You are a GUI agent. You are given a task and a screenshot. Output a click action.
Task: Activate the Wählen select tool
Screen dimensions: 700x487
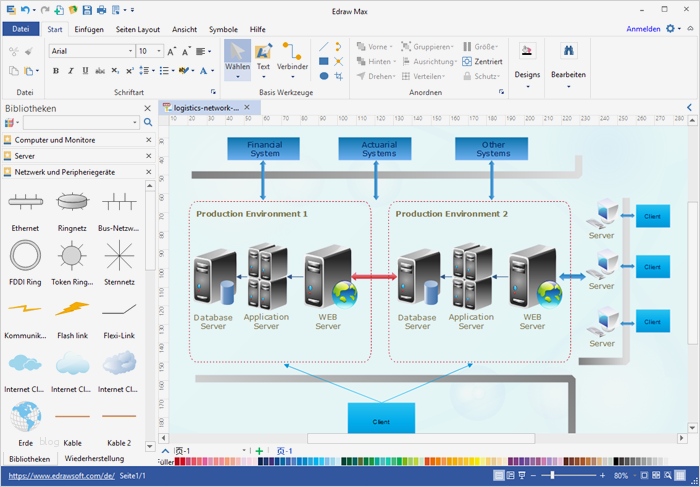238,59
